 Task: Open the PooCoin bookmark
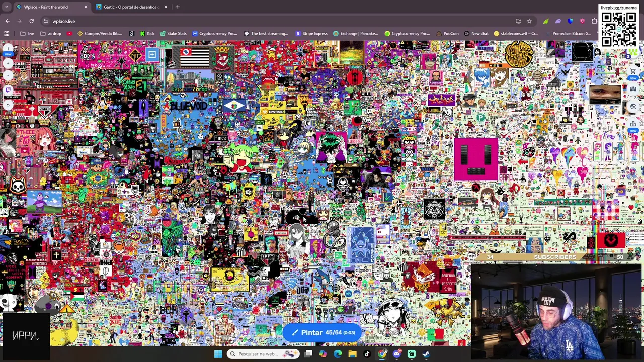(447, 34)
